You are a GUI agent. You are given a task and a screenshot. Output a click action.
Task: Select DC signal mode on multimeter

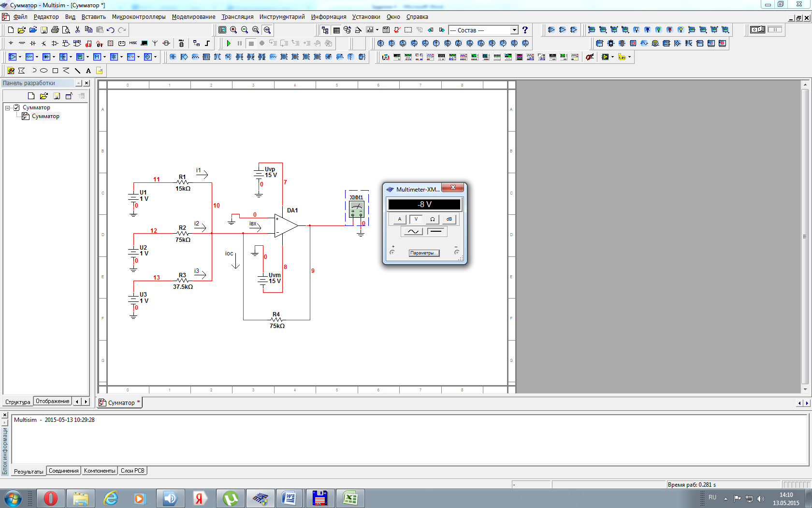pyautogui.click(x=436, y=231)
